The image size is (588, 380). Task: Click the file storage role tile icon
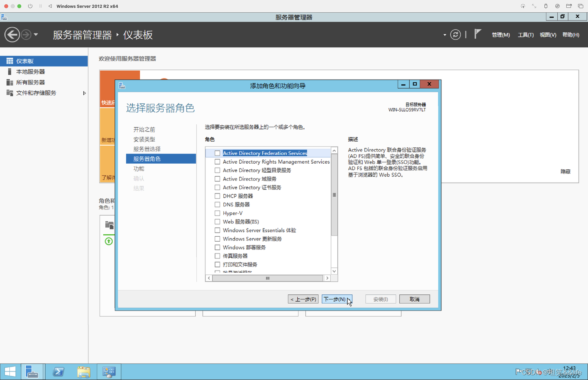(x=109, y=225)
